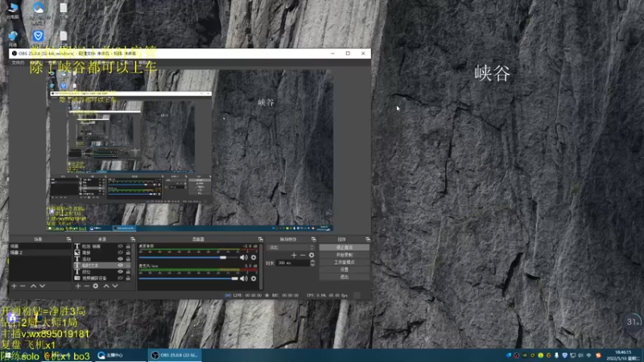Screen dimensions: 644x362
Task: Toggle lock on video capture device
Action: 128,278
